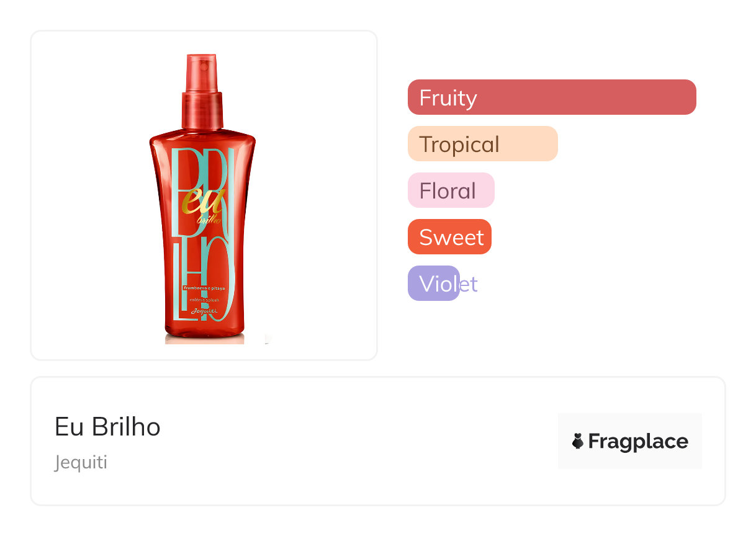Click the Fragplace wordmark text
Screen dimensions: 756x536
click(x=637, y=441)
